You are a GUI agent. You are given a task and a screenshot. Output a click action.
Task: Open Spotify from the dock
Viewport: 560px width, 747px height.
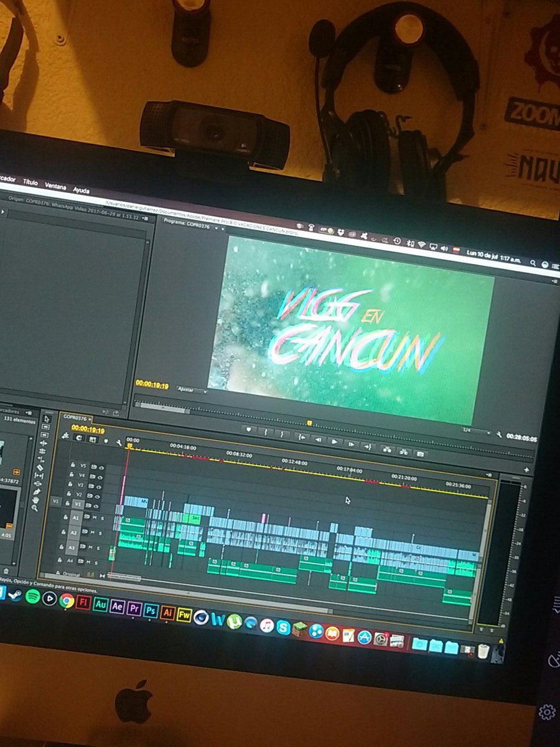point(33,596)
